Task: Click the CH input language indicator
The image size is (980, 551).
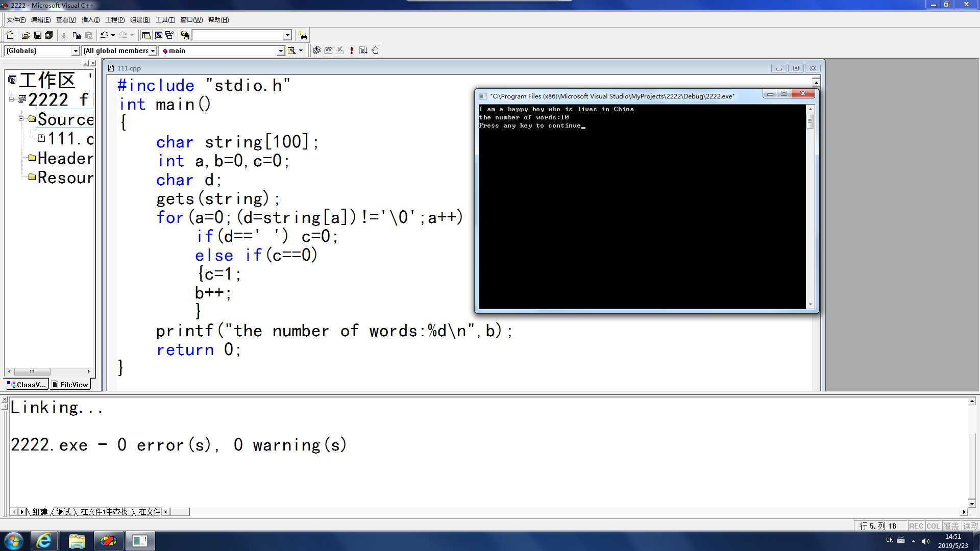Action: (x=890, y=540)
